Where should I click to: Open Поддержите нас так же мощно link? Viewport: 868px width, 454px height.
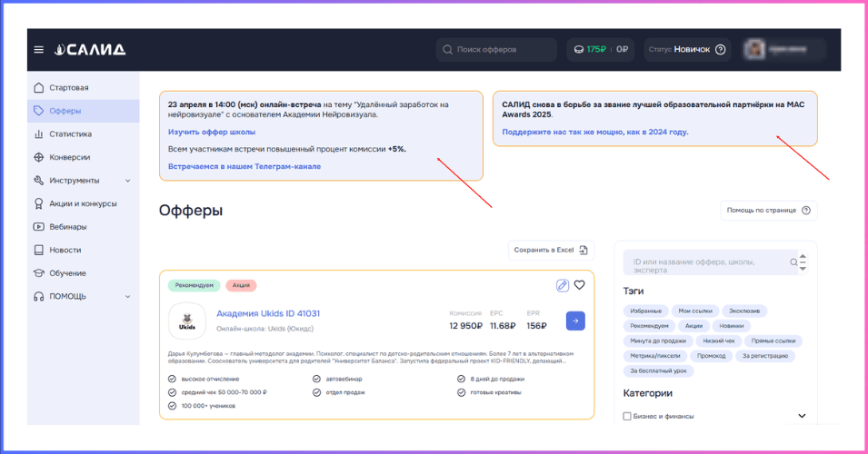tap(595, 132)
